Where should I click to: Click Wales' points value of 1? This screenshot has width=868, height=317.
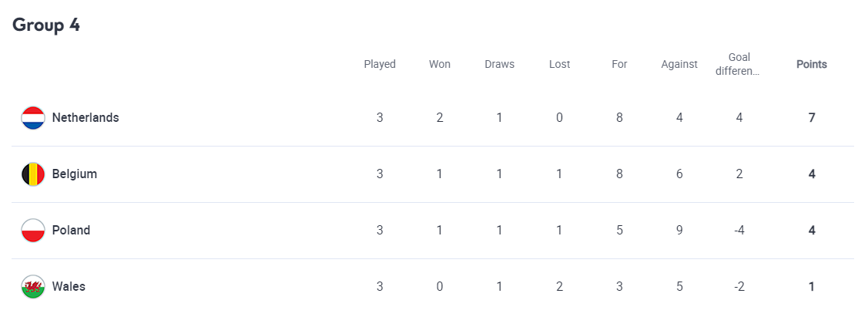click(812, 287)
